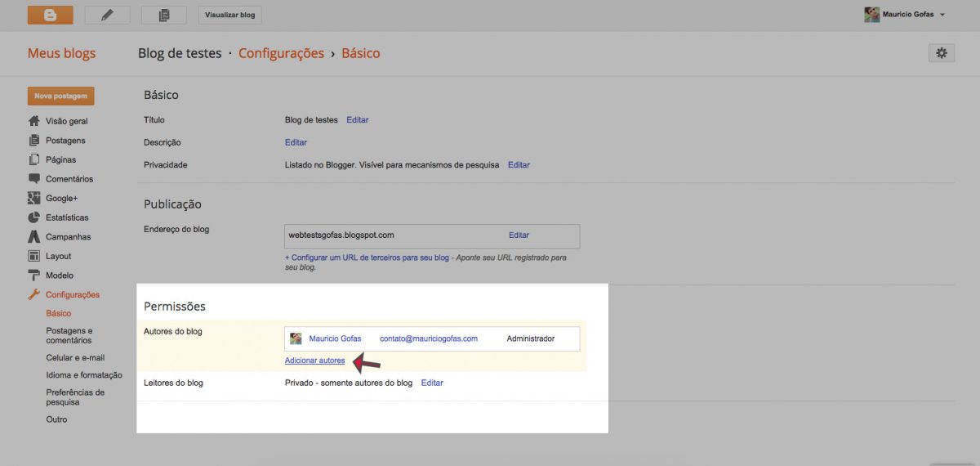Click Mauricio Gofas profile avatar at top

871,15
